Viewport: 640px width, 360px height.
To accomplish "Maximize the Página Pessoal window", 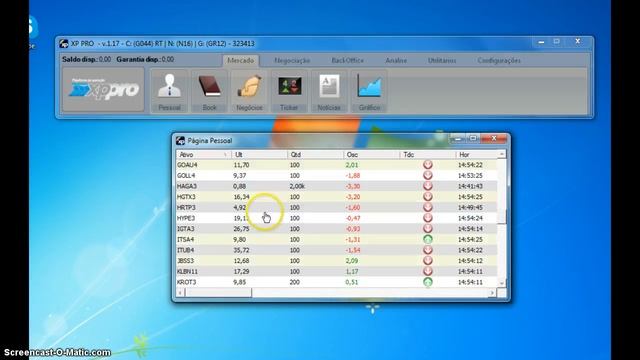I will (x=473, y=139).
